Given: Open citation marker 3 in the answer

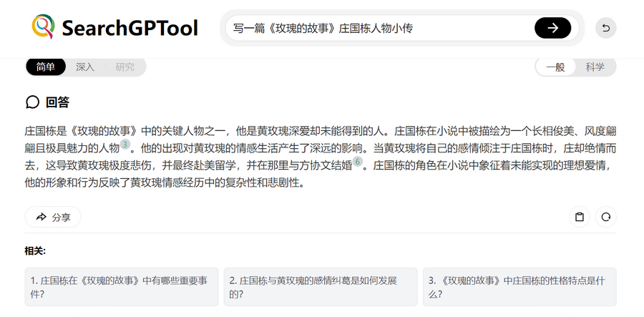Looking at the screenshot, I should click(125, 145).
